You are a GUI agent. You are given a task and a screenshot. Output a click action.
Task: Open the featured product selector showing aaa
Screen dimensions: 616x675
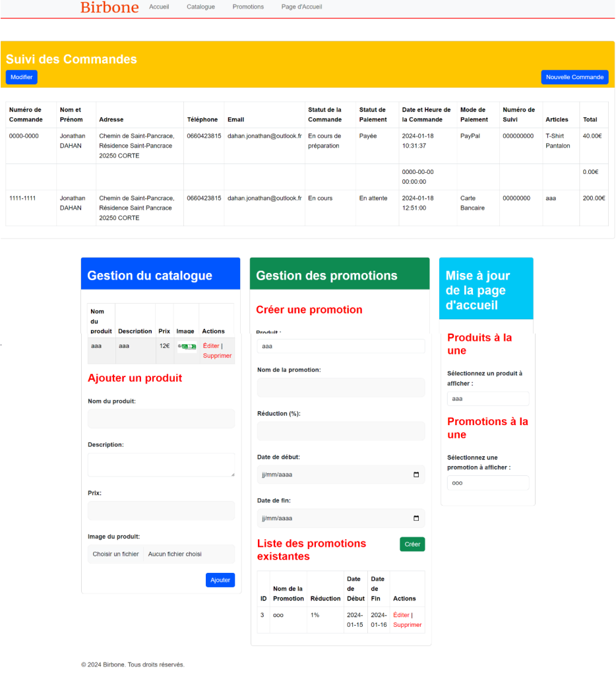pos(487,399)
